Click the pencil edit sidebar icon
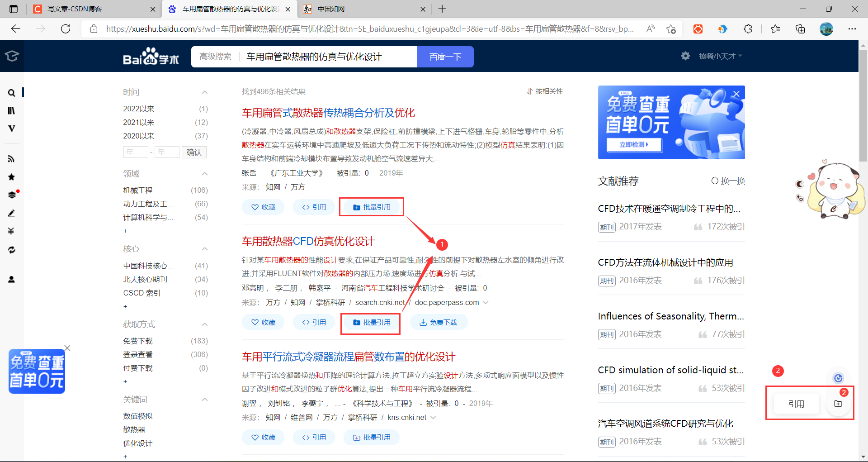868x462 pixels. pos(12,213)
